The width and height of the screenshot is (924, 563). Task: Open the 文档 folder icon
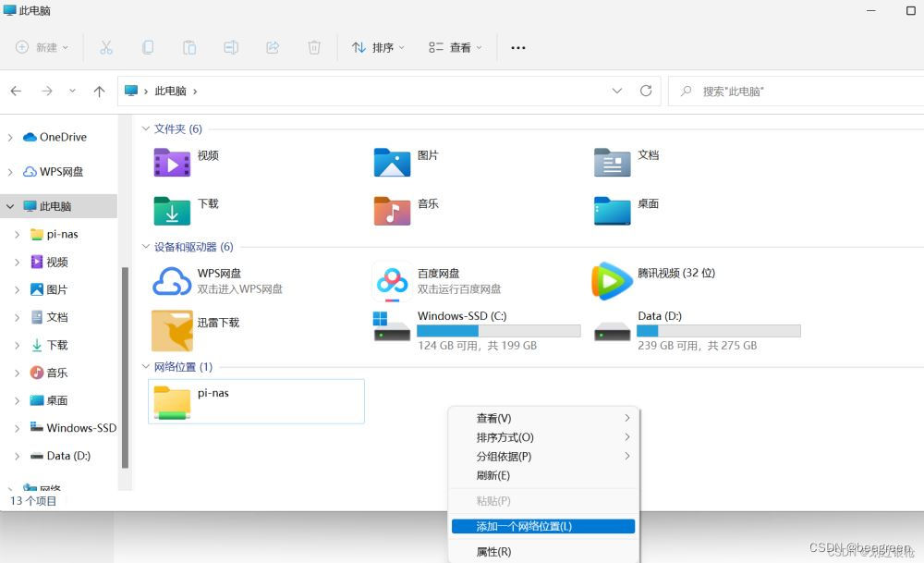coord(613,163)
